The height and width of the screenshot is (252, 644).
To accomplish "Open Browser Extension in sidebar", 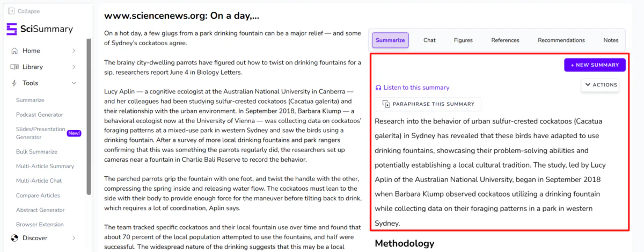I will [x=40, y=225].
